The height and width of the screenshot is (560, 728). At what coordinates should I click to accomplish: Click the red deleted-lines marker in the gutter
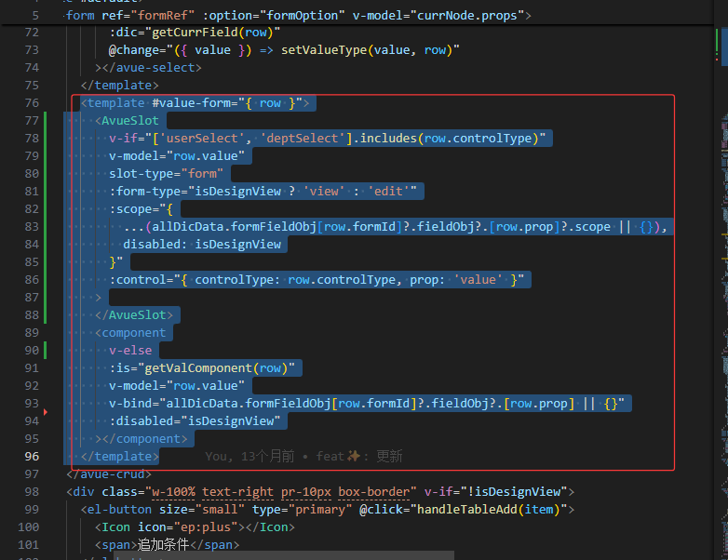[x=45, y=410]
